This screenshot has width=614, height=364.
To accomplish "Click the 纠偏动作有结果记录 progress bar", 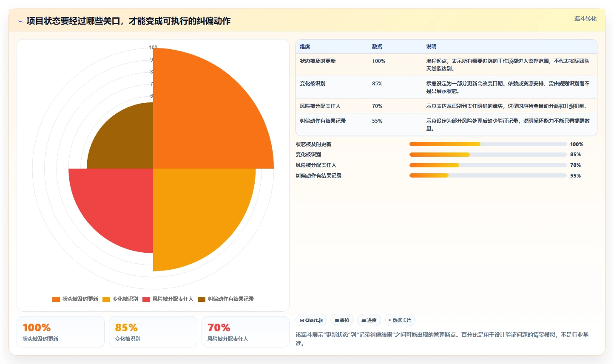I will click(488, 175).
